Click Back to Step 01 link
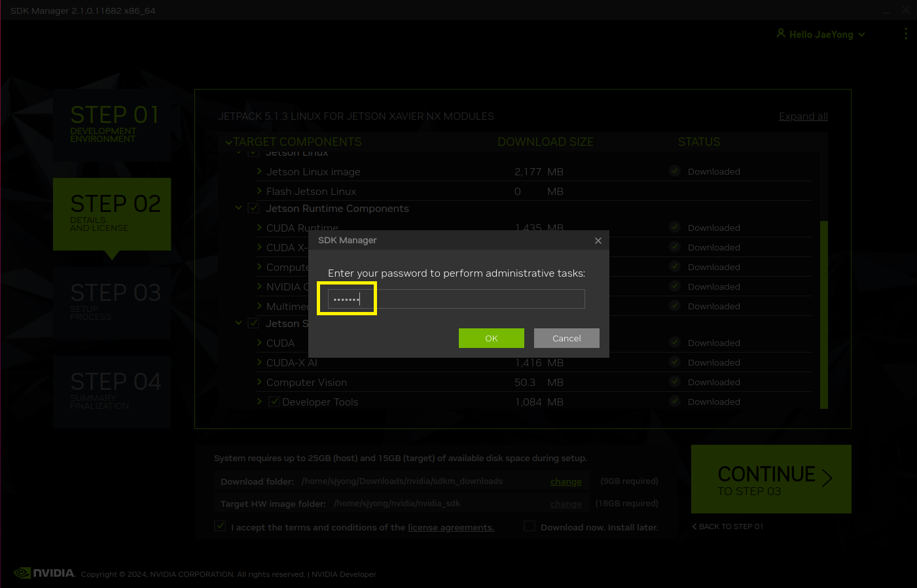Image resolution: width=917 pixels, height=588 pixels. [728, 527]
